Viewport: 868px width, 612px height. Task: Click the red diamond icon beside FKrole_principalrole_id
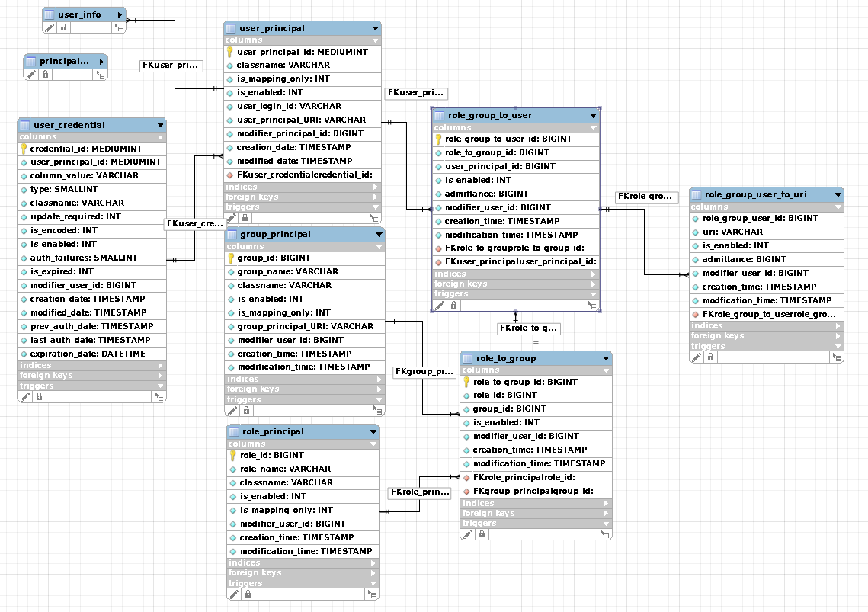tap(466, 478)
